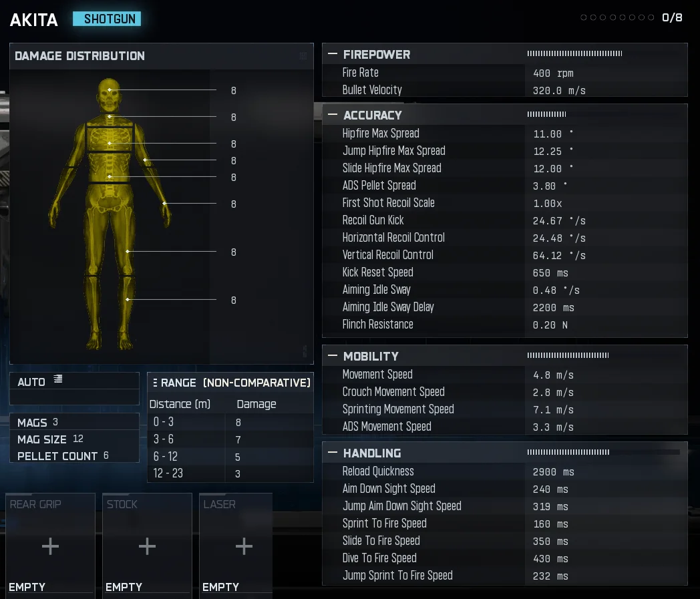Click the list icon beside RANGE title
The height and width of the screenshot is (599, 700).
coord(155,383)
